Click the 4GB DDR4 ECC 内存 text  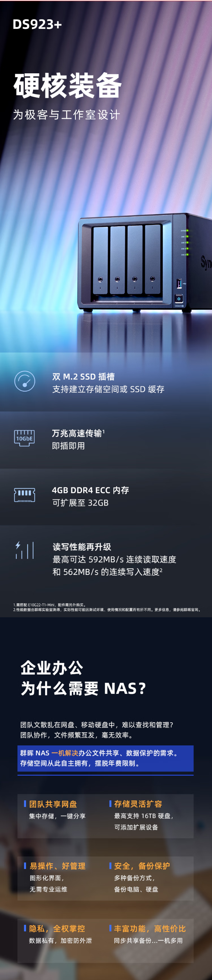pyautogui.click(x=90, y=490)
